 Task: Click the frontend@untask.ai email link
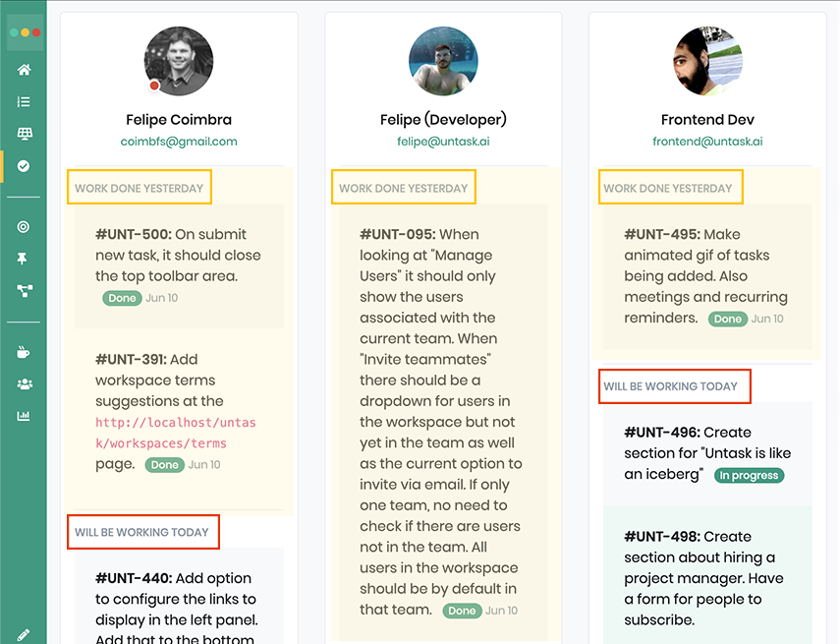click(x=707, y=142)
